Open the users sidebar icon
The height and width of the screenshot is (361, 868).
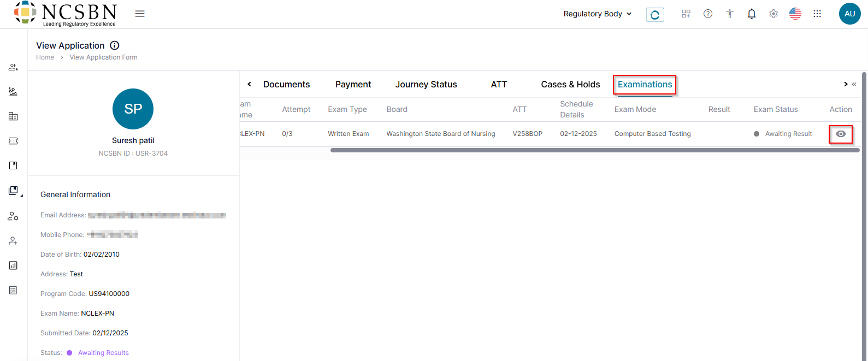tap(13, 67)
